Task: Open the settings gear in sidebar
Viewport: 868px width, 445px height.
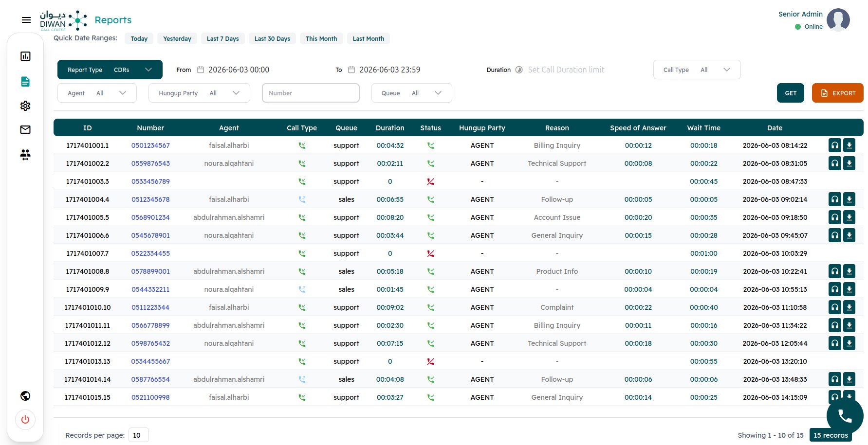Action: tap(25, 106)
